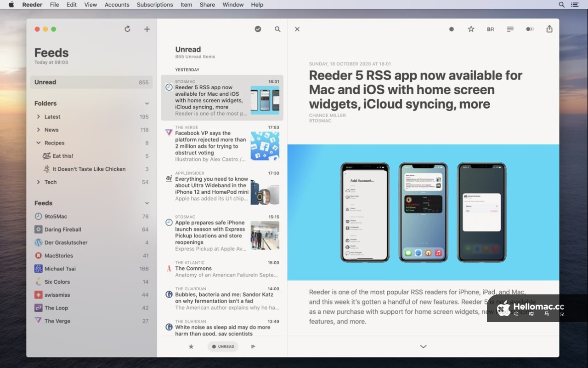Open the Eat this! feed
Viewport: 588px width, 368px height.
[x=91, y=156]
